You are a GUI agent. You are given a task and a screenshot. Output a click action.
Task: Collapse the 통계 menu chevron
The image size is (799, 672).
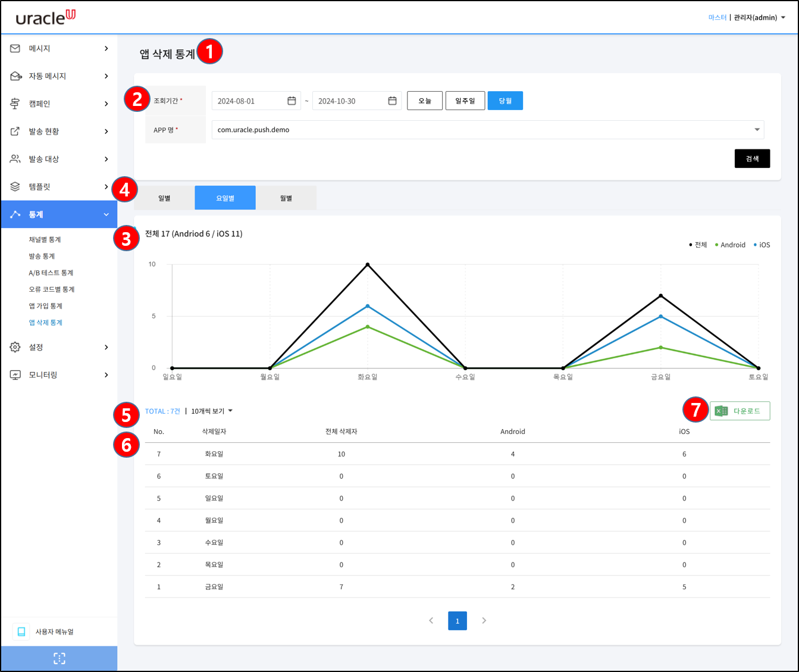tap(106, 214)
